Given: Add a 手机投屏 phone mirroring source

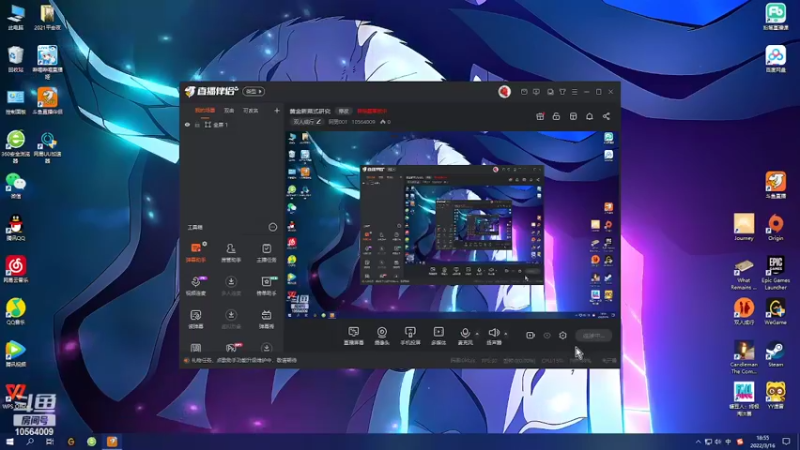Looking at the screenshot, I should point(410,336).
